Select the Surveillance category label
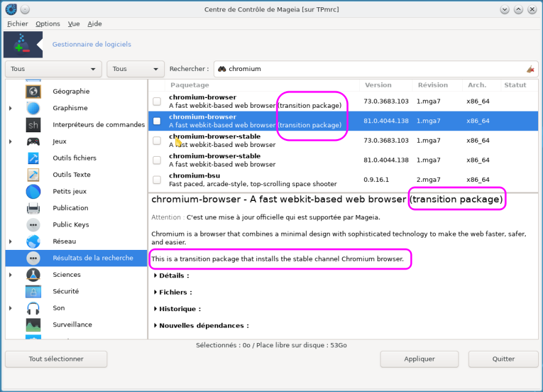This screenshot has width=543, height=392. [x=72, y=325]
